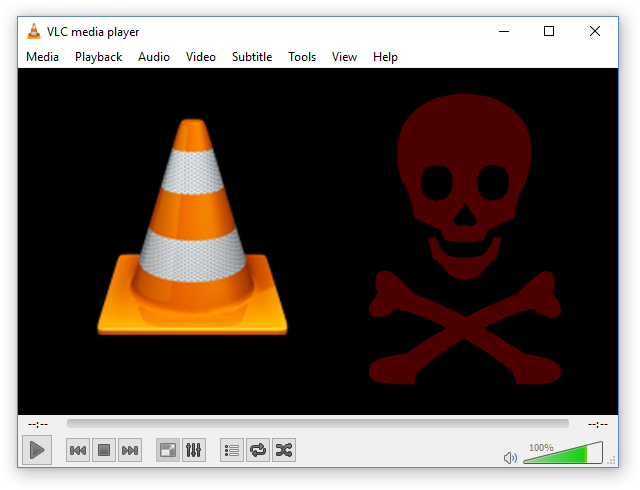640x490 pixels.
Task: Open the Tools menu
Action: pos(302,57)
